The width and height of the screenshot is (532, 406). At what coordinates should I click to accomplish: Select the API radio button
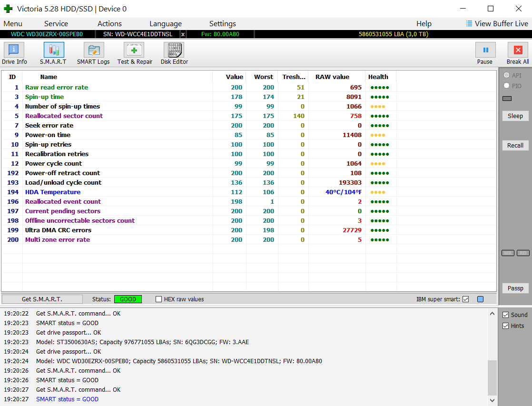tap(507, 75)
